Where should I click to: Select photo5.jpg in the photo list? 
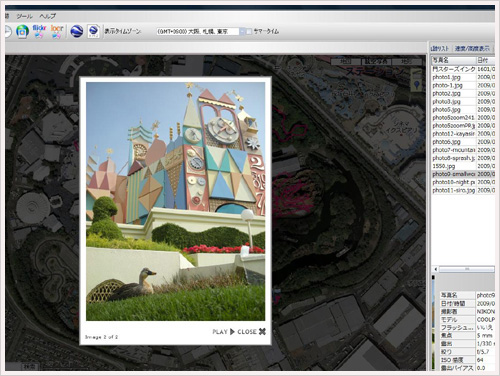click(463, 109)
